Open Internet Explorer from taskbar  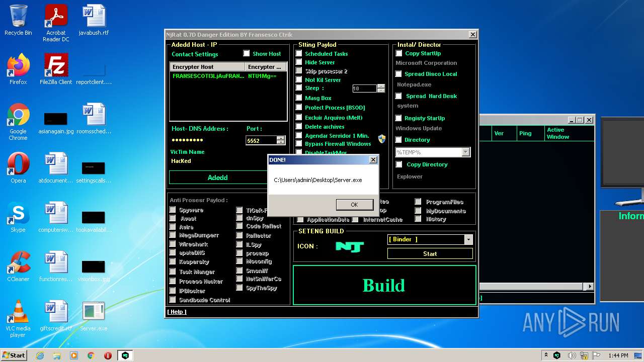[40, 355]
